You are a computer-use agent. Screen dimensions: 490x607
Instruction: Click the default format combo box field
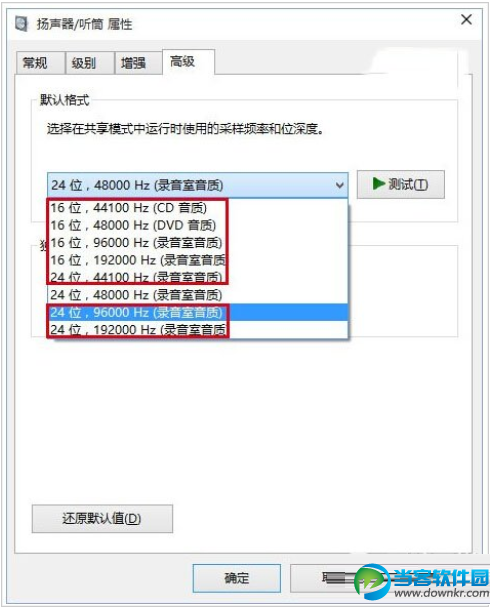click(198, 185)
